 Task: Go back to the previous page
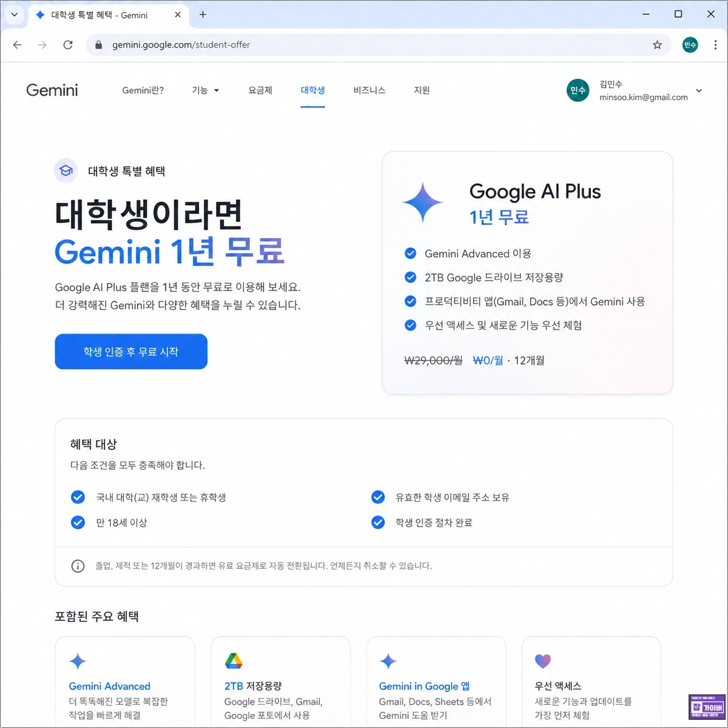[17, 45]
